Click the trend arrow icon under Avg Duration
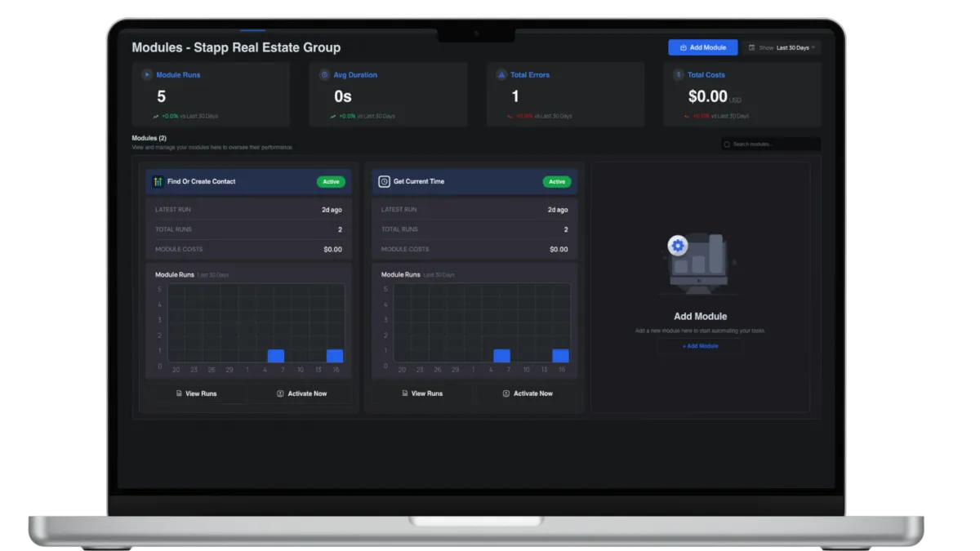Screen dimensions: 980x551 click(332, 116)
